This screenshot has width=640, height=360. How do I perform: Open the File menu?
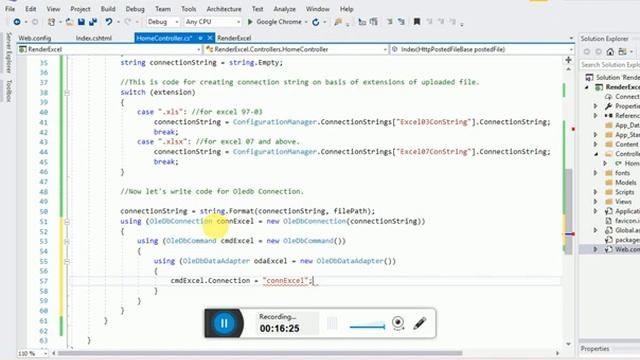tap(10, 9)
